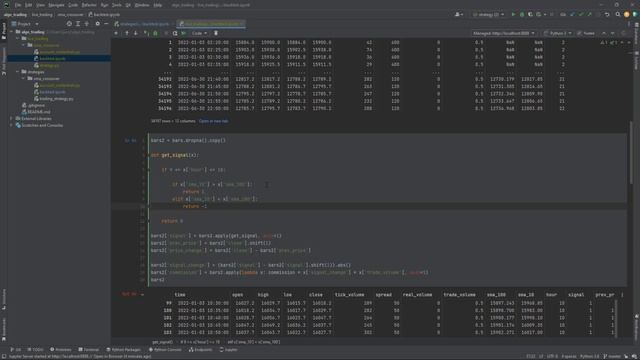
Task: Click the UTF-8 encoding in the status bar
Action: tap(552, 356)
